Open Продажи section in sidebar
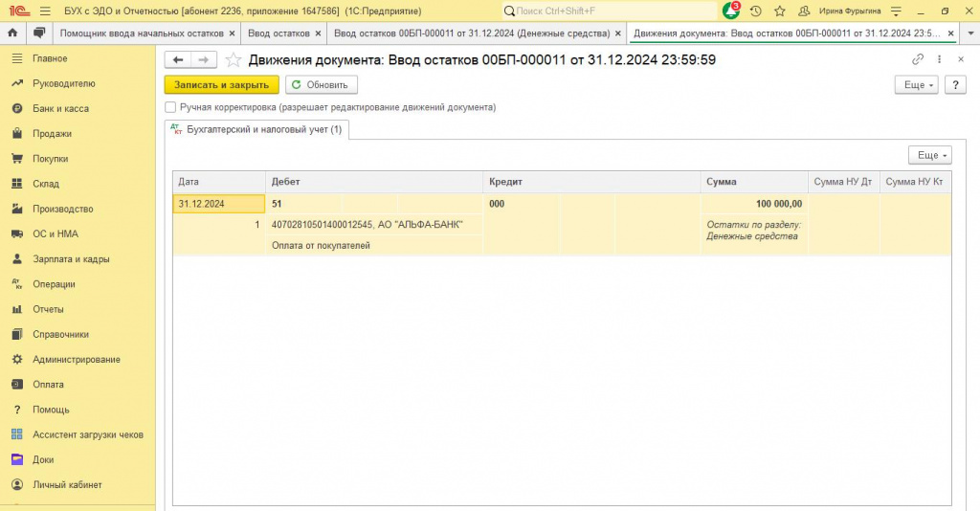This screenshot has width=980, height=511. pyautogui.click(x=52, y=133)
